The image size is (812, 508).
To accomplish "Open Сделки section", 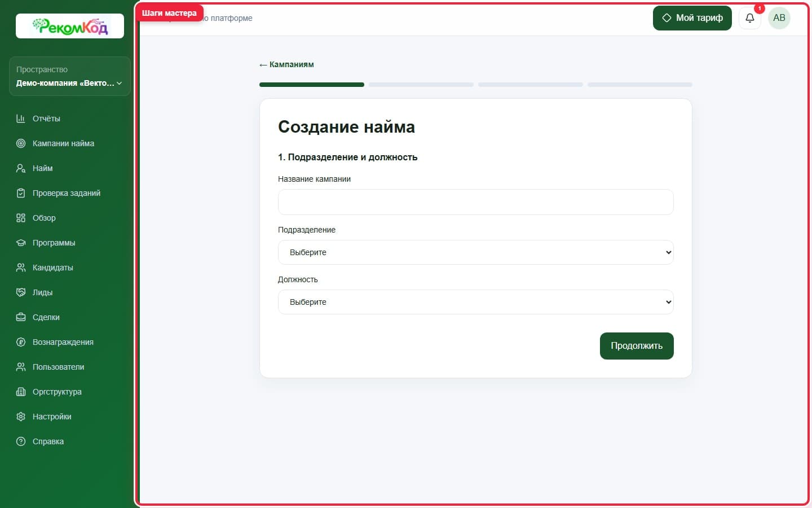I will 70,317.
